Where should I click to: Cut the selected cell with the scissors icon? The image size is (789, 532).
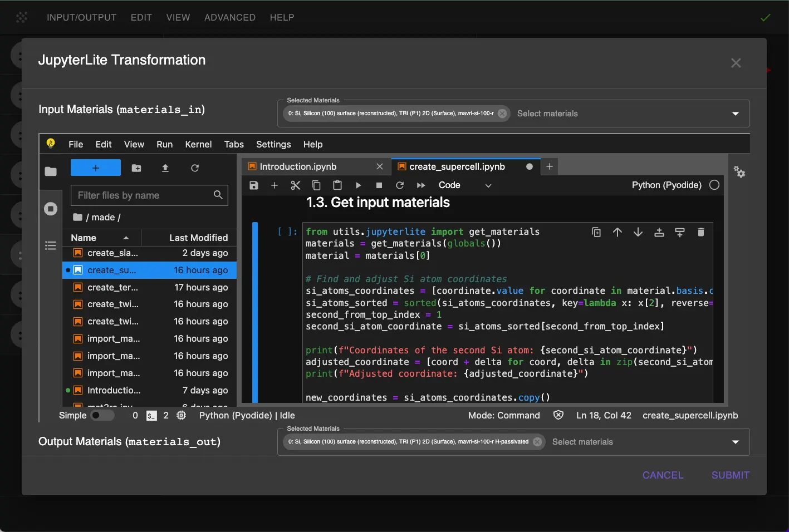[295, 185]
